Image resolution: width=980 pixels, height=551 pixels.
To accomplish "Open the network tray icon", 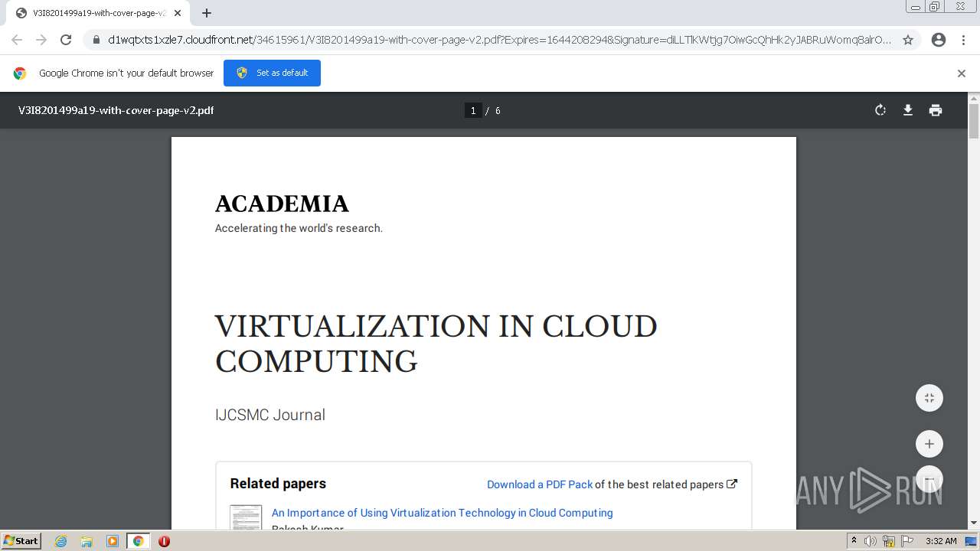I will (x=889, y=541).
